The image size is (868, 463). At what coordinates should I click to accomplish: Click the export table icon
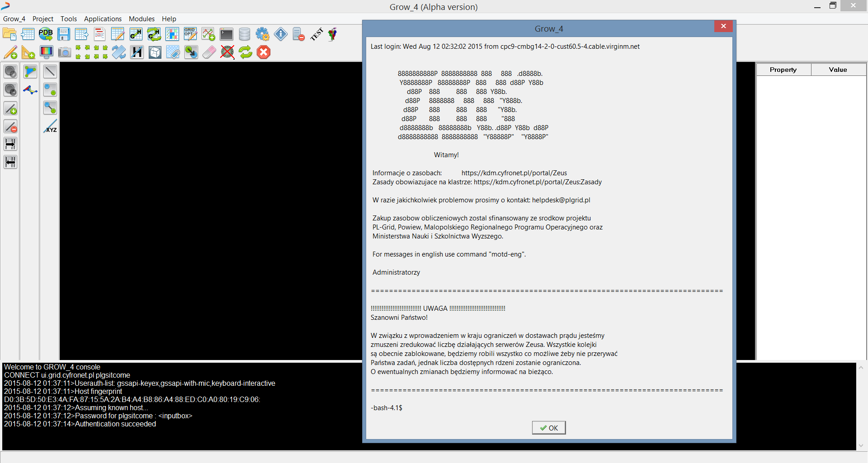pyautogui.click(x=82, y=34)
